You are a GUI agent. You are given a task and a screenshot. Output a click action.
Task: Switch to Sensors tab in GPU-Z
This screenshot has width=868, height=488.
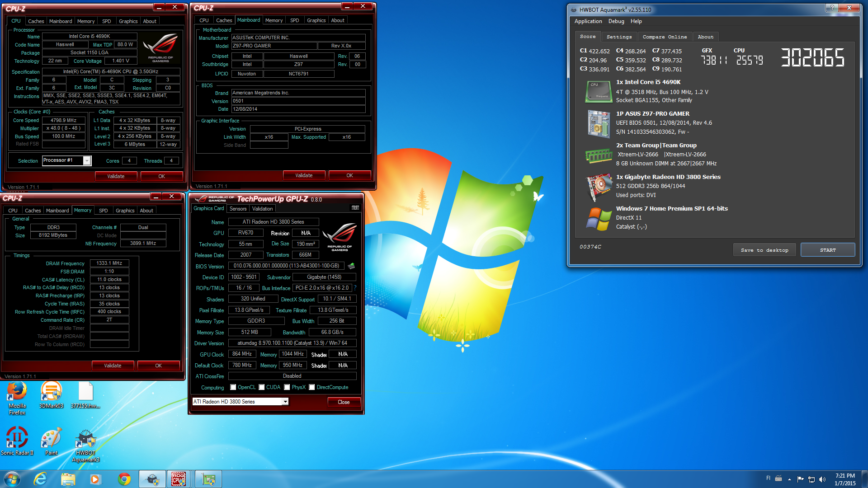pyautogui.click(x=238, y=209)
